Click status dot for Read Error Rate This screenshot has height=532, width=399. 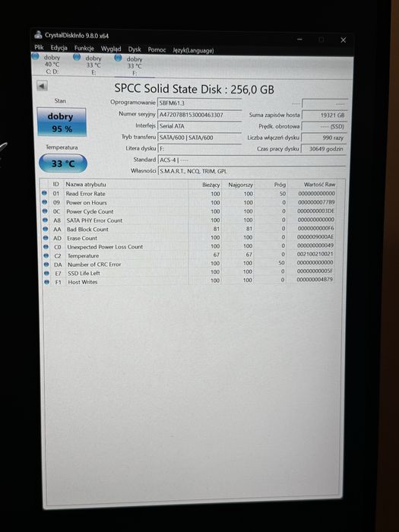click(x=44, y=193)
